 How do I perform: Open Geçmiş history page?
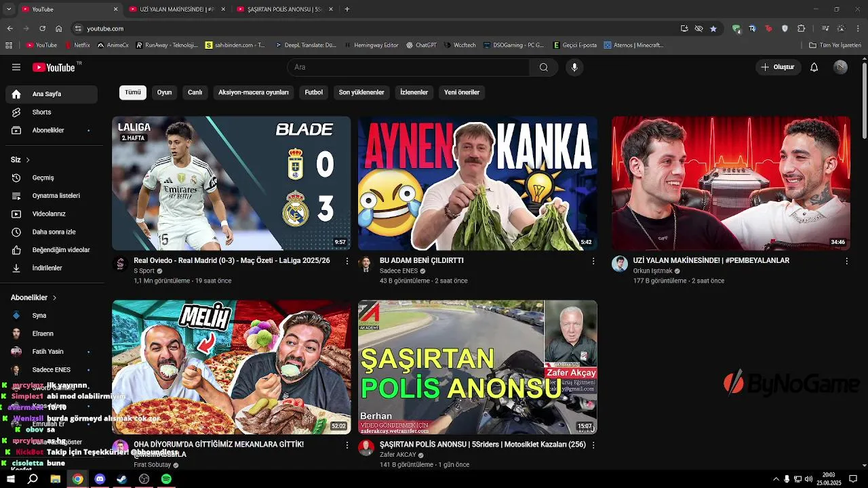pyautogui.click(x=52, y=178)
